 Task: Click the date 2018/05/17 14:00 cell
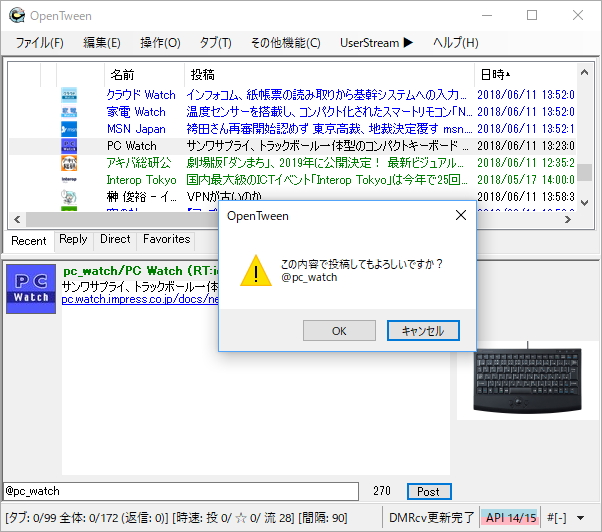click(x=526, y=180)
